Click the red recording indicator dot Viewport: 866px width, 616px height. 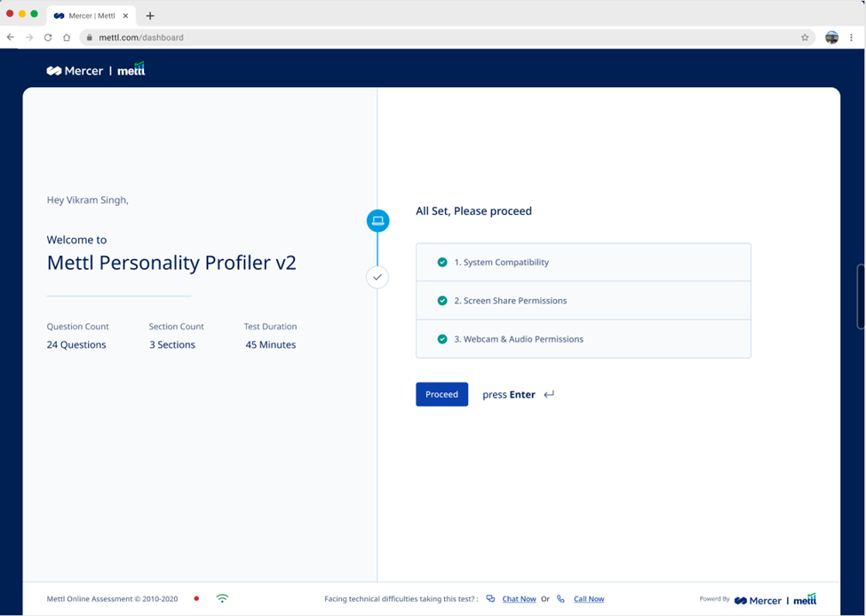tap(196, 598)
